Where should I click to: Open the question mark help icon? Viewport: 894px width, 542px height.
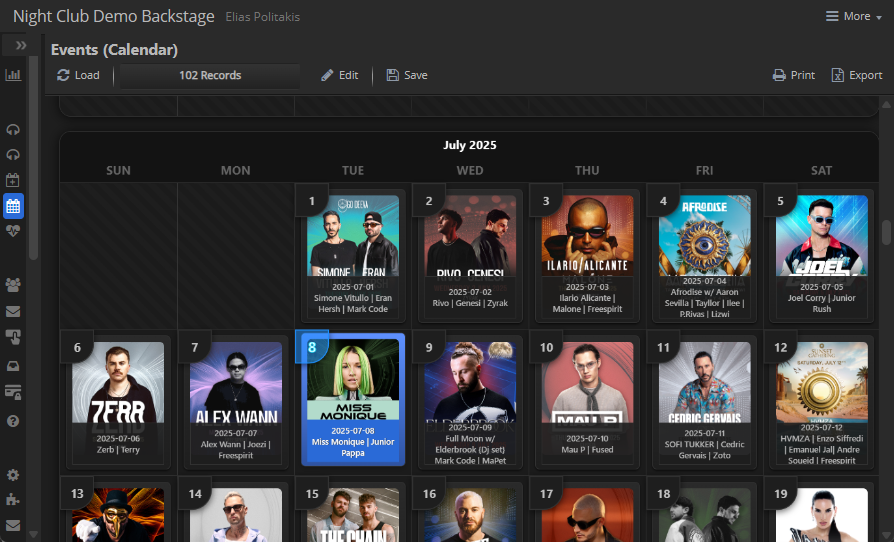13,421
